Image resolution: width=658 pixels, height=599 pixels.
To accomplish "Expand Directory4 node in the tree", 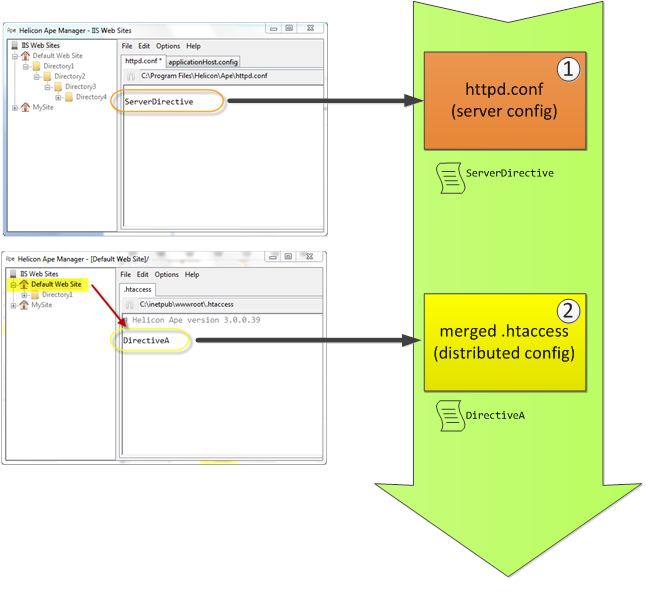I will coord(59,97).
